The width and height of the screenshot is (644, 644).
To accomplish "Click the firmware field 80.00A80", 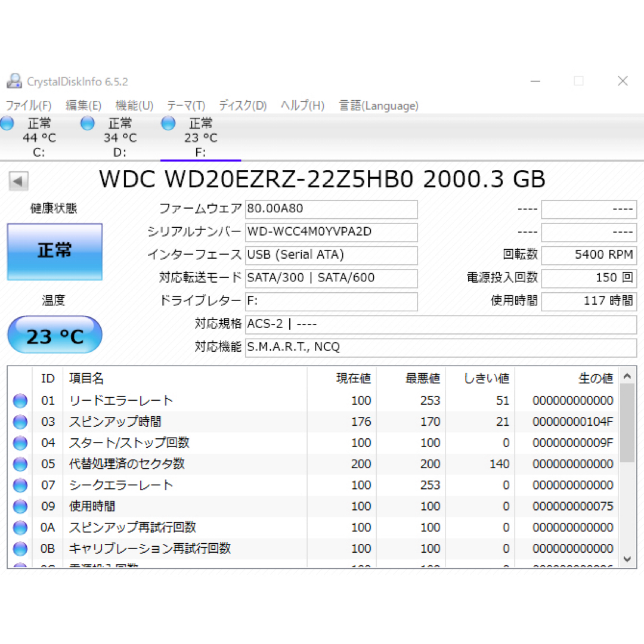I will coord(332,209).
